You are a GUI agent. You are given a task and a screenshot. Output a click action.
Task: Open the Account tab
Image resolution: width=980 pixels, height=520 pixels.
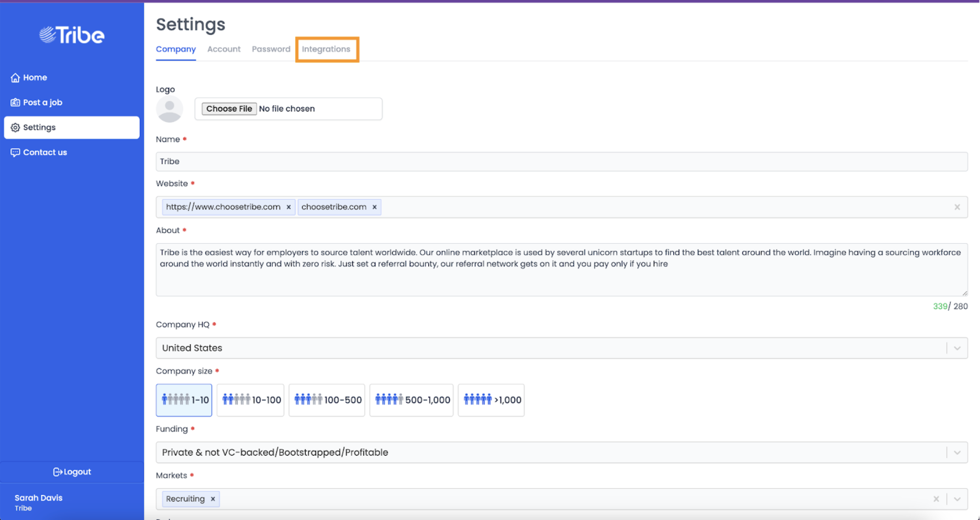(x=224, y=49)
